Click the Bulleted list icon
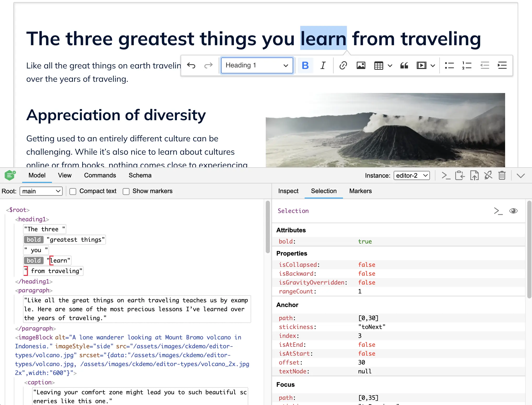The width and height of the screenshot is (532, 405). point(449,65)
